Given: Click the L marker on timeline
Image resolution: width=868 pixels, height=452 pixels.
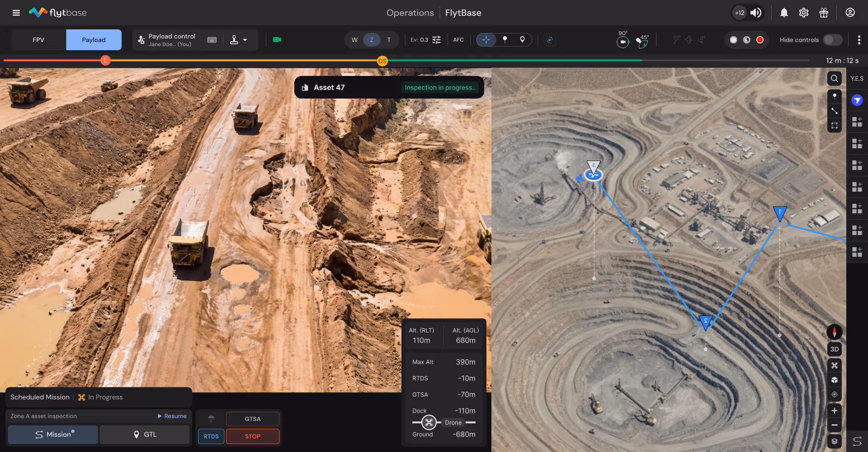Looking at the screenshot, I should pyautogui.click(x=105, y=60).
